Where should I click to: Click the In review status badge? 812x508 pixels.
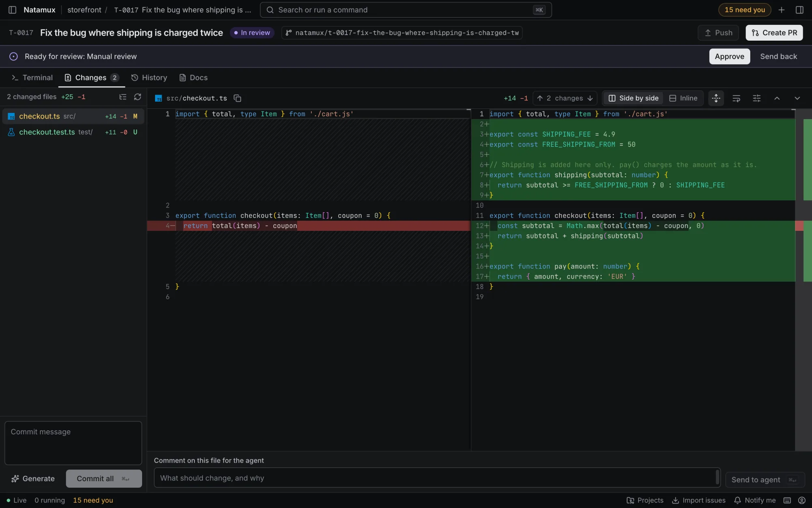(x=252, y=33)
